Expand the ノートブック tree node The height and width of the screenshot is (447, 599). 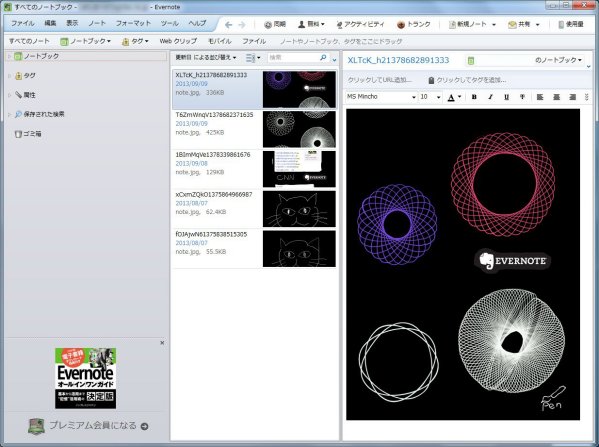pyautogui.click(x=9, y=56)
